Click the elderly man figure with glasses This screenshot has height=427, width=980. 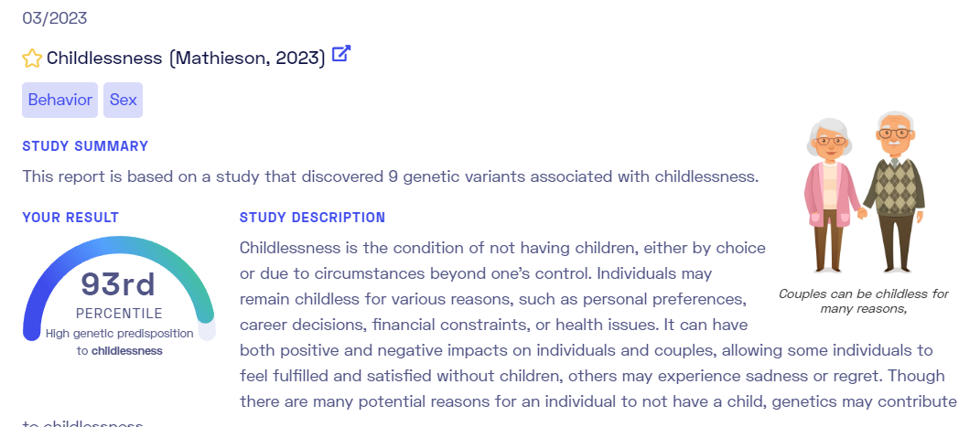894,192
